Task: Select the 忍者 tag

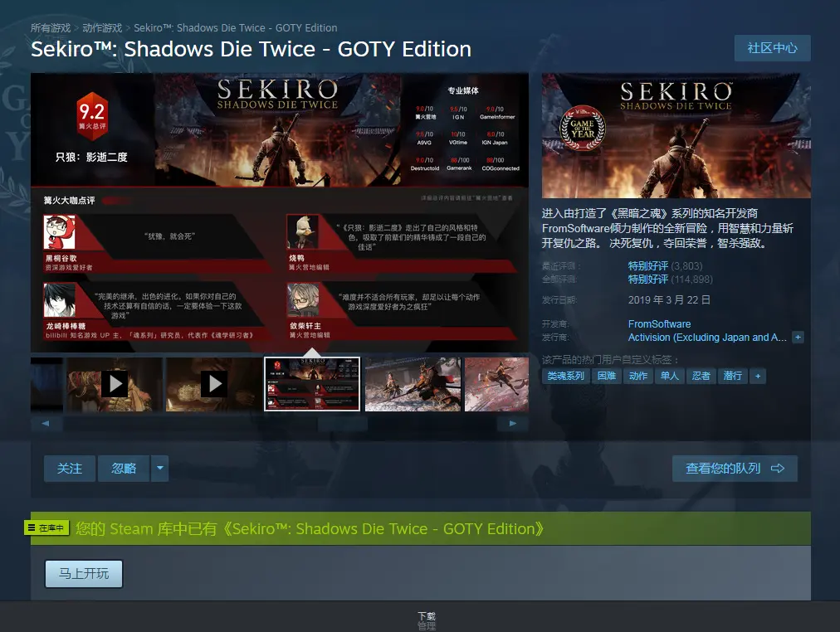Action: 701,377
